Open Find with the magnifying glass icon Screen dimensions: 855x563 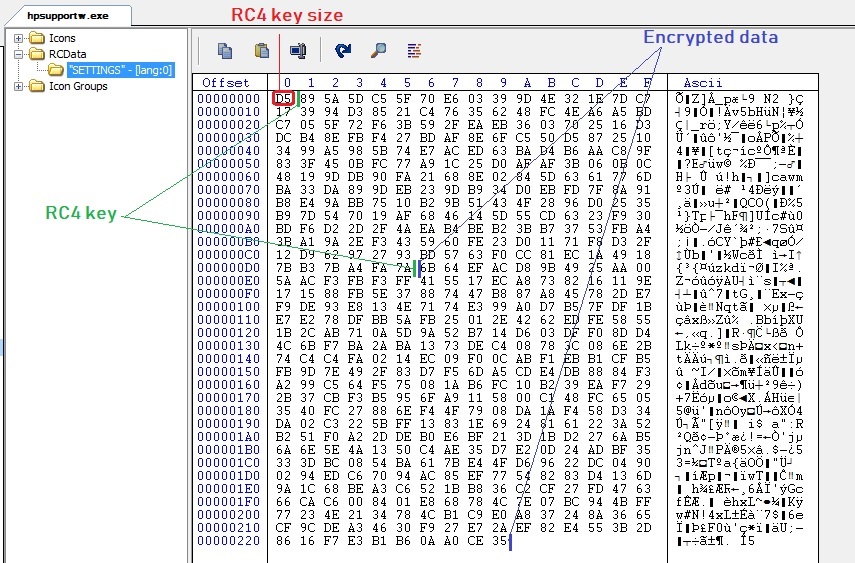click(378, 51)
